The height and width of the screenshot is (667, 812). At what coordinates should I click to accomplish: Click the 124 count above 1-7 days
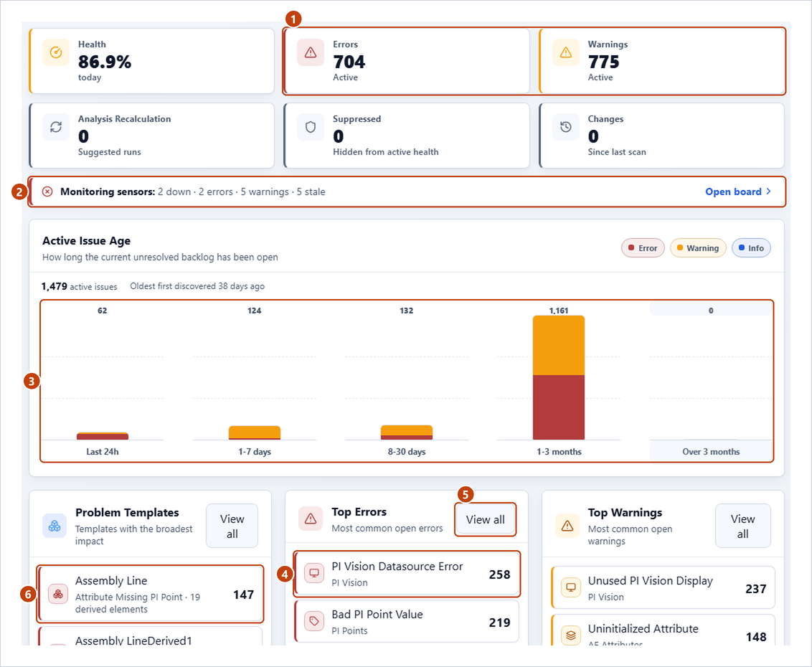pyautogui.click(x=254, y=311)
